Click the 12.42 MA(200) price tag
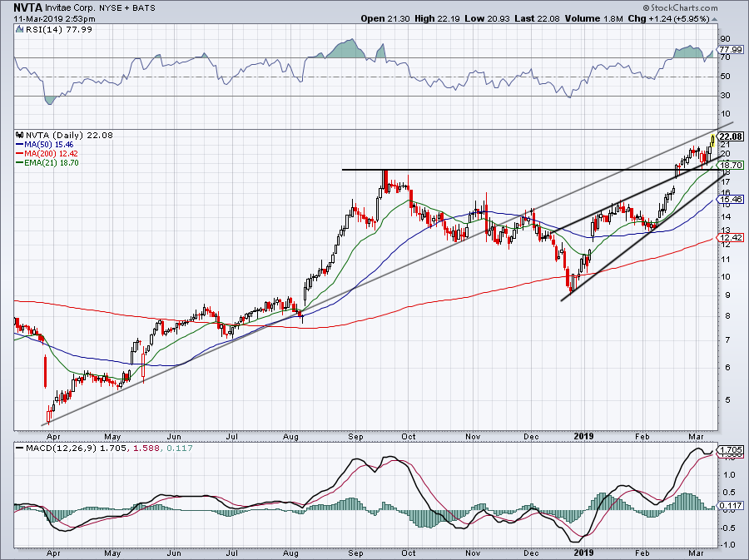Viewport: 749px width, 560px height. tap(731, 237)
